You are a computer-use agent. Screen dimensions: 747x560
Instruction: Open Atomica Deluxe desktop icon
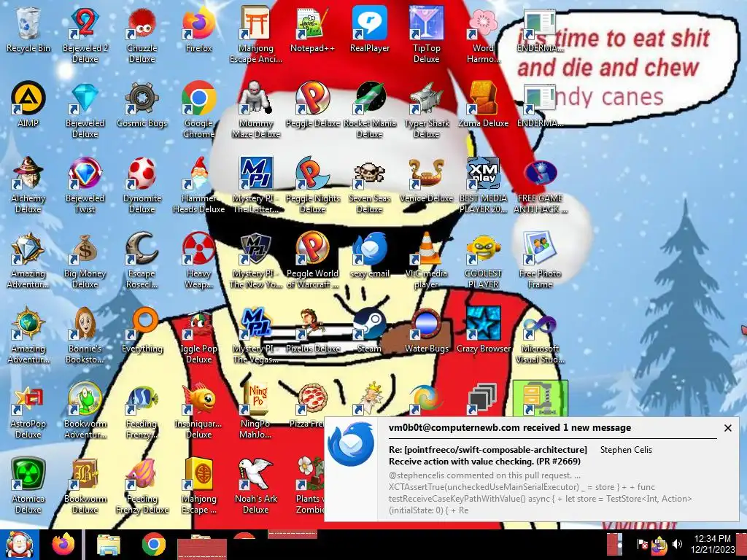pyautogui.click(x=28, y=486)
